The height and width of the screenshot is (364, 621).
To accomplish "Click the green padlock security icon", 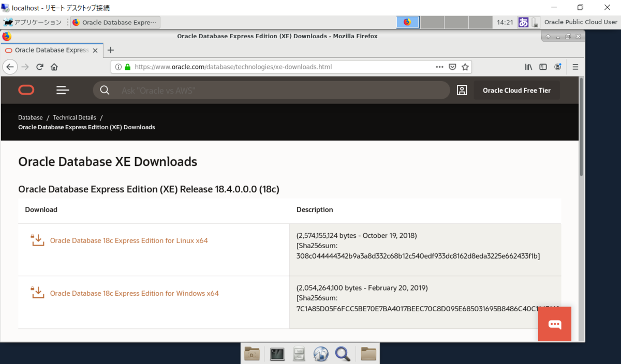I will click(x=127, y=67).
